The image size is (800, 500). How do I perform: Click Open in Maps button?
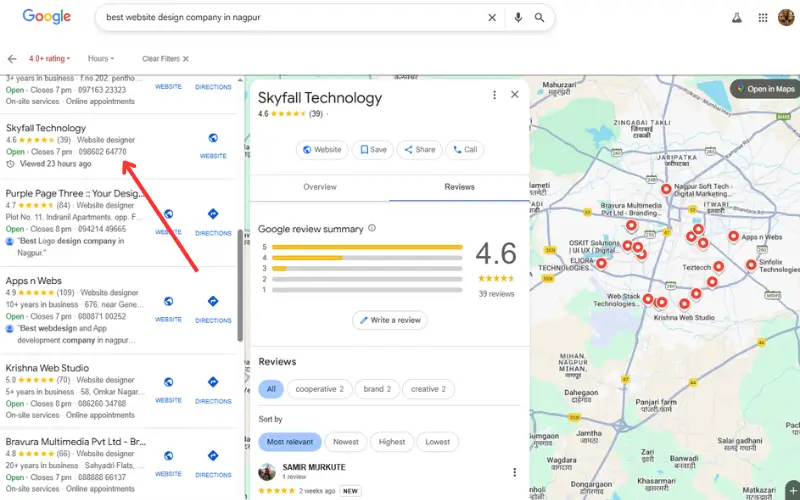765,89
